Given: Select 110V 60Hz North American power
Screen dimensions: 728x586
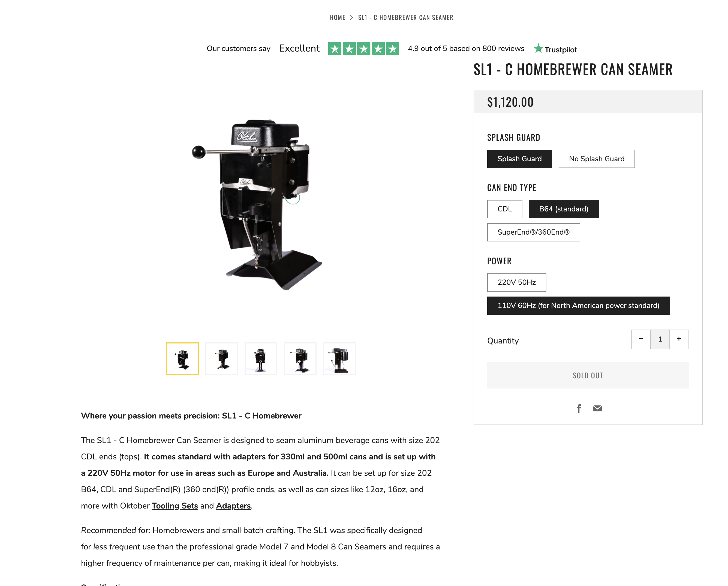Looking at the screenshot, I should click(x=578, y=306).
